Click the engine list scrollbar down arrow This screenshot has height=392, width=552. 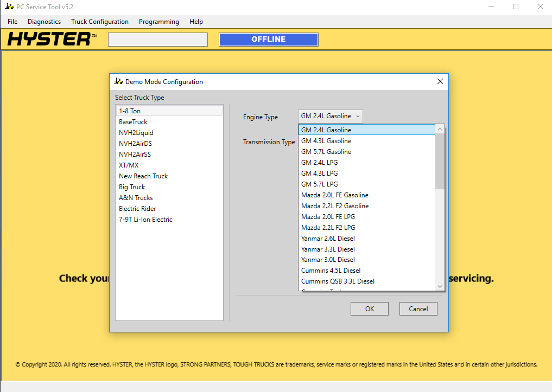tap(440, 286)
